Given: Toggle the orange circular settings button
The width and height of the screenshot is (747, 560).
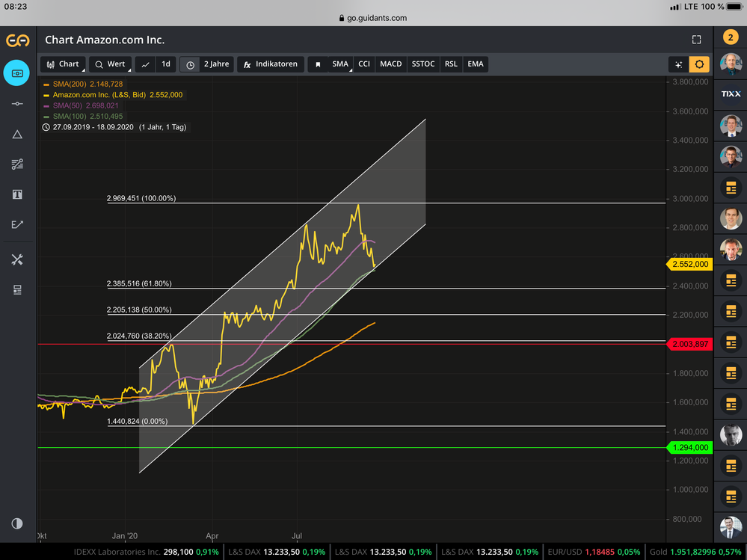Looking at the screenshot, I should tap(699, 64).
